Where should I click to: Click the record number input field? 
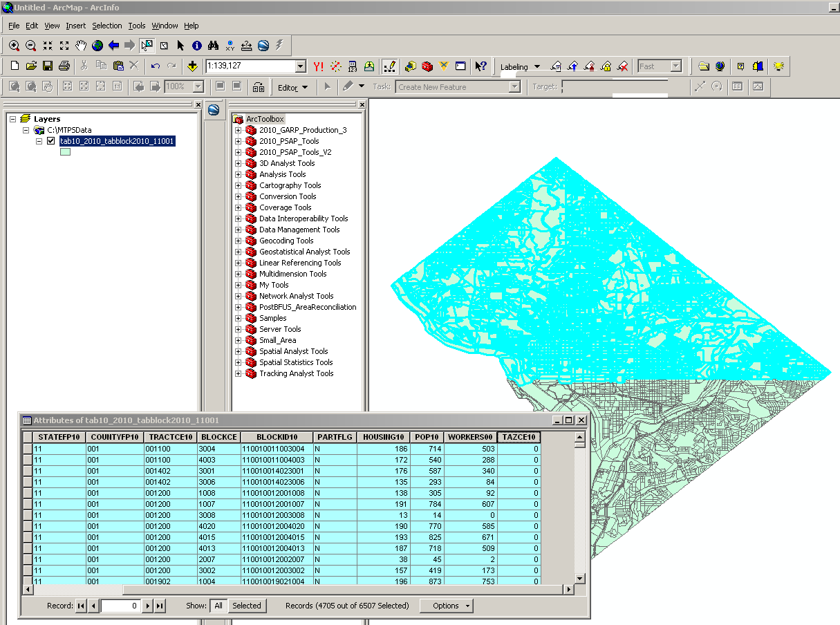(x=120, y=606)
